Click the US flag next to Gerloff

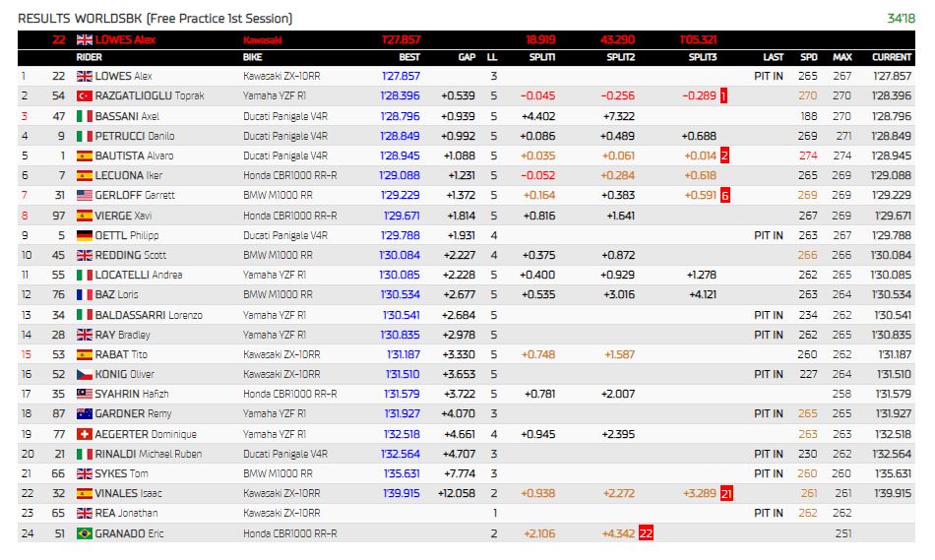click(84, 195)
